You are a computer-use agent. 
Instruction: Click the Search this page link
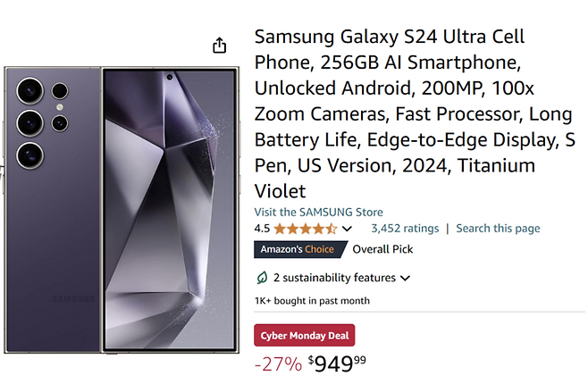498,228
